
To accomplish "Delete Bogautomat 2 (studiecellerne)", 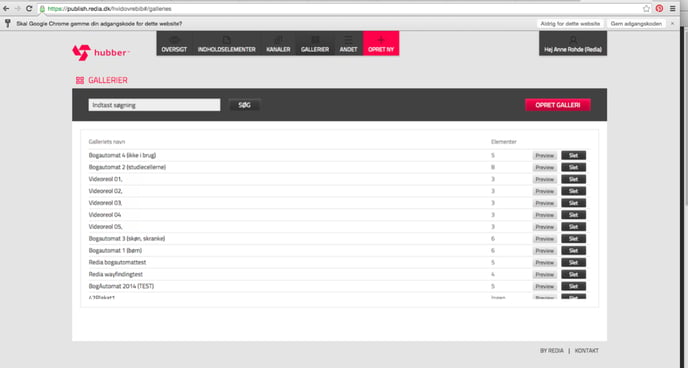I will click(573, 167).
